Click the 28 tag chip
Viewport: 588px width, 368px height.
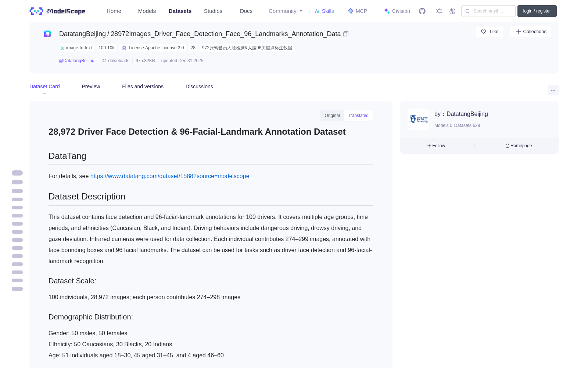coord(193,48)
